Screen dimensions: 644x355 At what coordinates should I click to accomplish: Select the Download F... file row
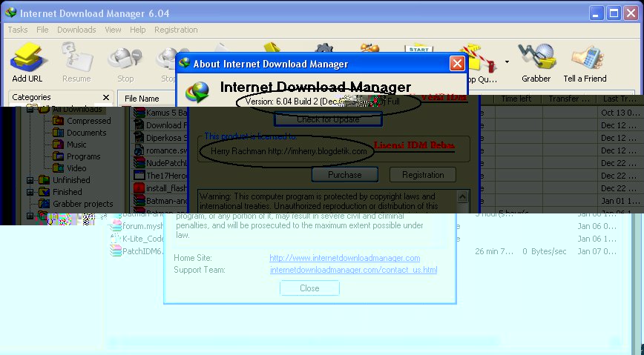click(x=166, y=125)
